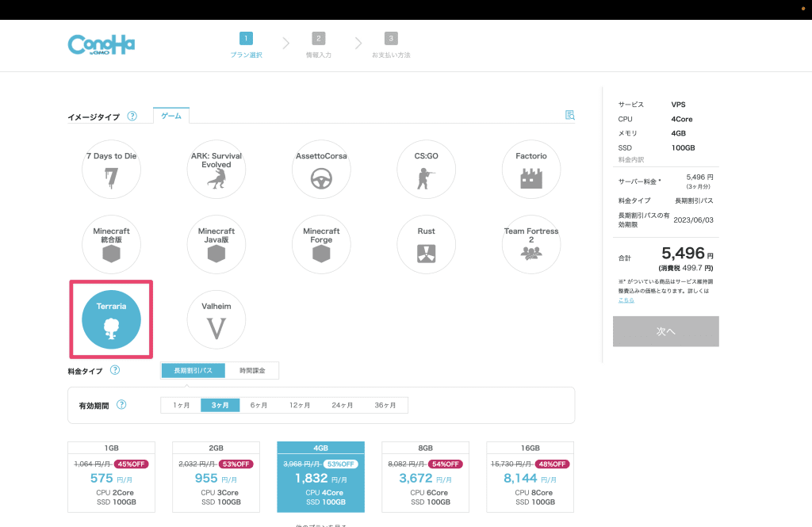Screen dimensions: 812x527
Task: Select the 2GB plan at 955円
Action: pos(216,477)
